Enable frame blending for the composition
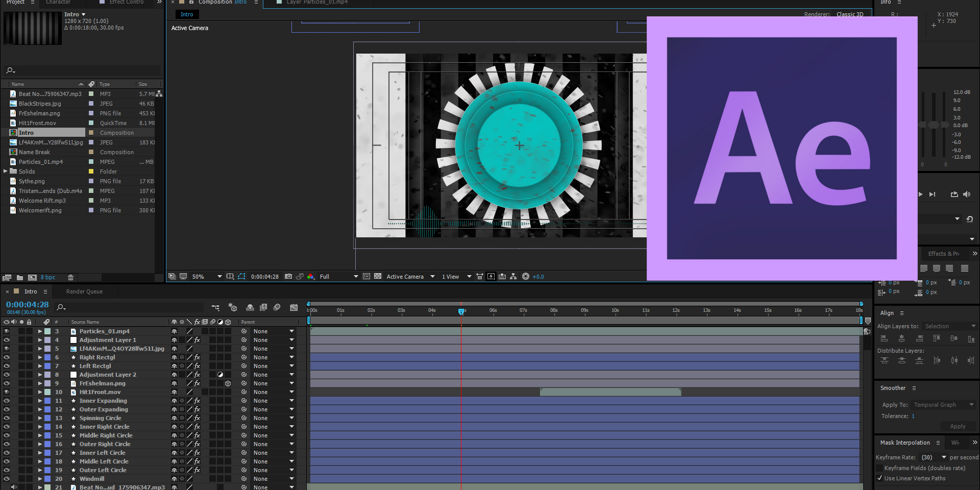 click(x=263, y=307)
